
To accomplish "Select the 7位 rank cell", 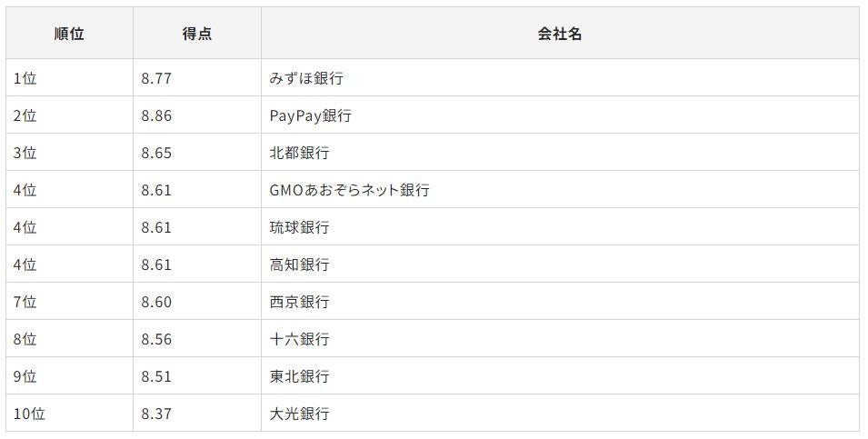I will tap(25, 302).
